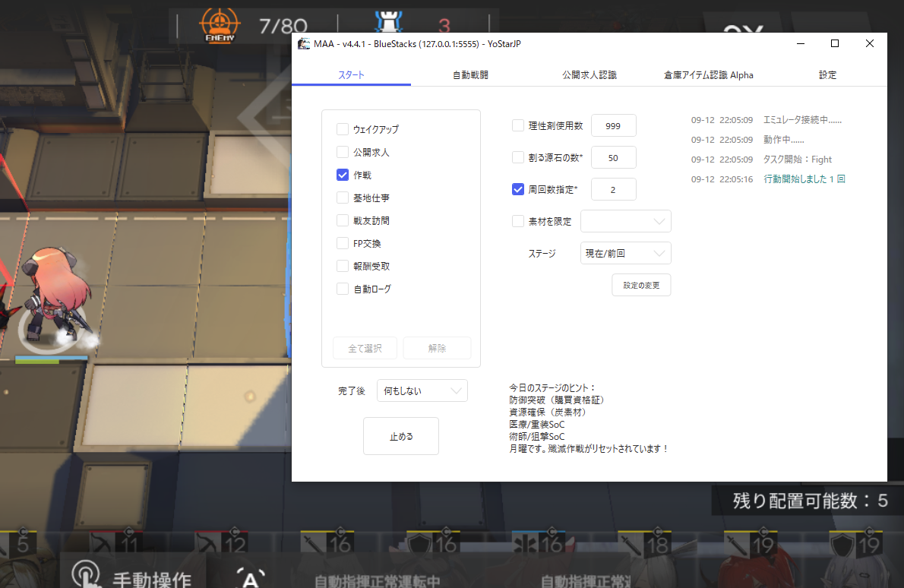The height and width of the screenshot is (588, 904).
Task: Open the 素材を限定 material dropdown
Action: [625, 221]
